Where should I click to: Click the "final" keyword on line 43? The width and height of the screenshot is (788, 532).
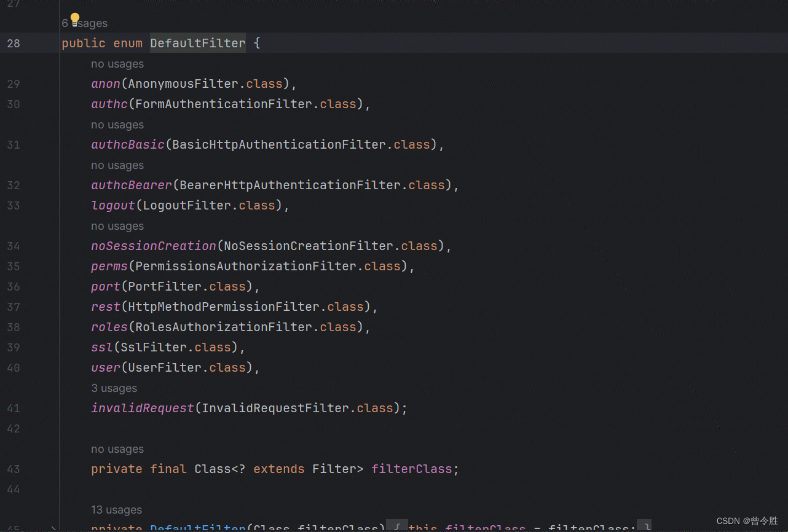coord(168,469)
